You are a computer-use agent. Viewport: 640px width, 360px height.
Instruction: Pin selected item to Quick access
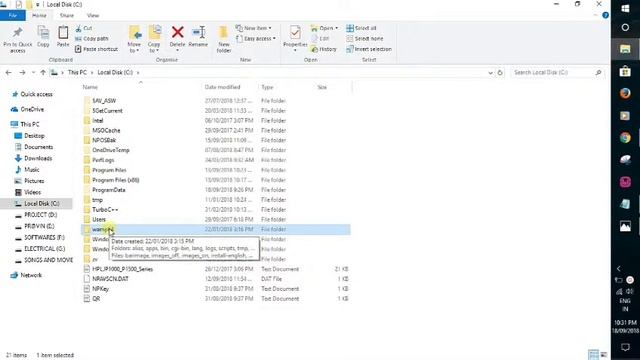[x=17, y=40]
